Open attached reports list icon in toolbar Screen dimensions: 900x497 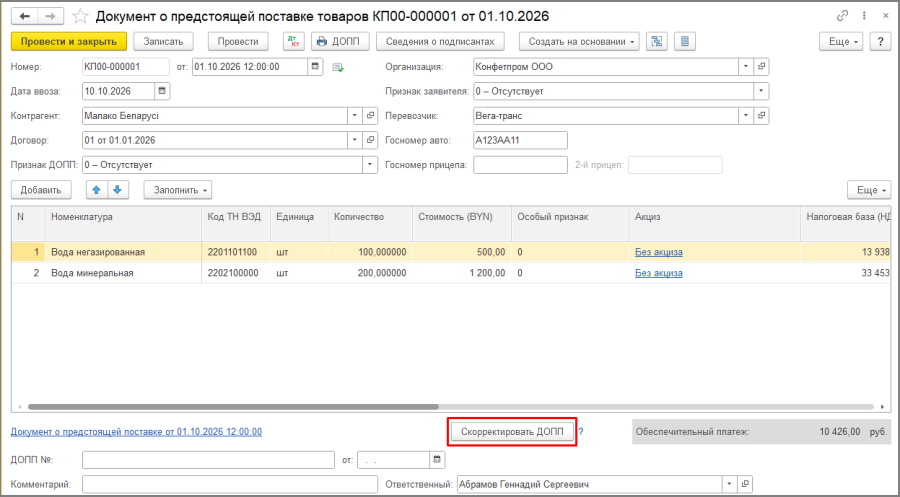[x=685, y=41]
